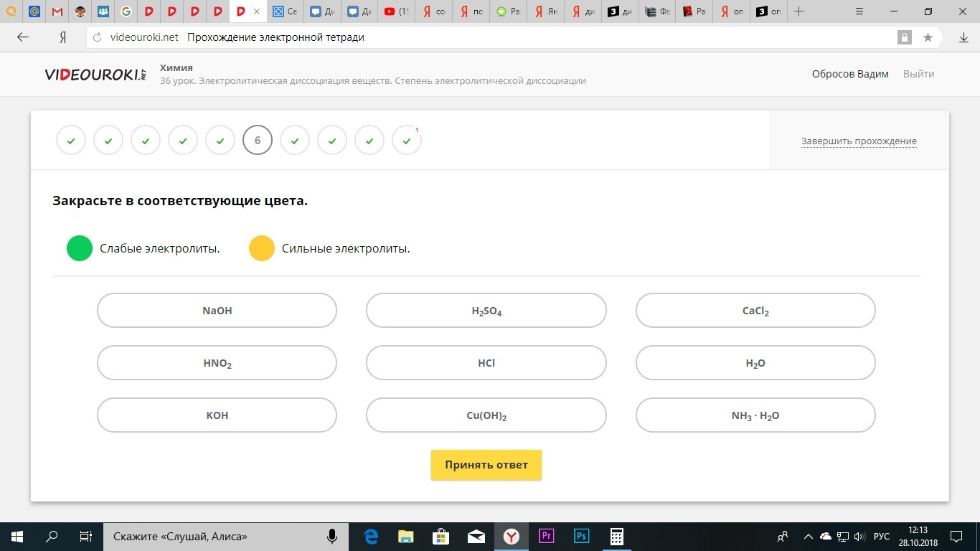Go to question 8 step circle

click(332, 141)
